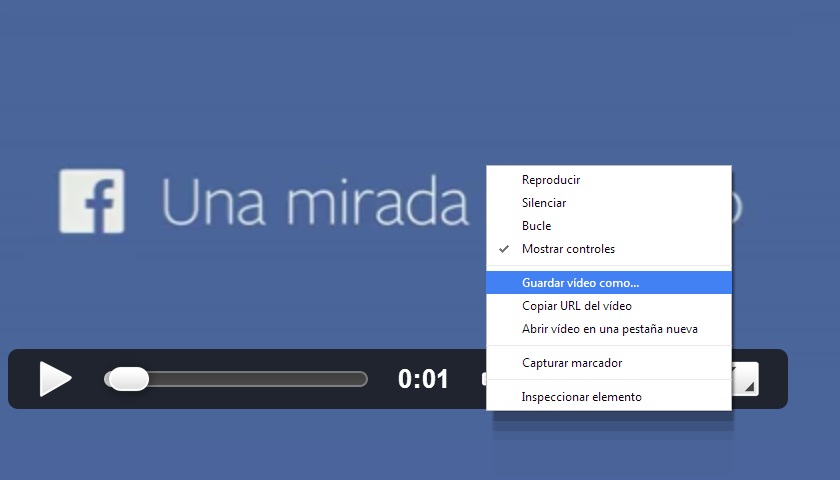Viewport: 840px width, 480px height.
Task: Click the video progress track
Action: [236, 379]
